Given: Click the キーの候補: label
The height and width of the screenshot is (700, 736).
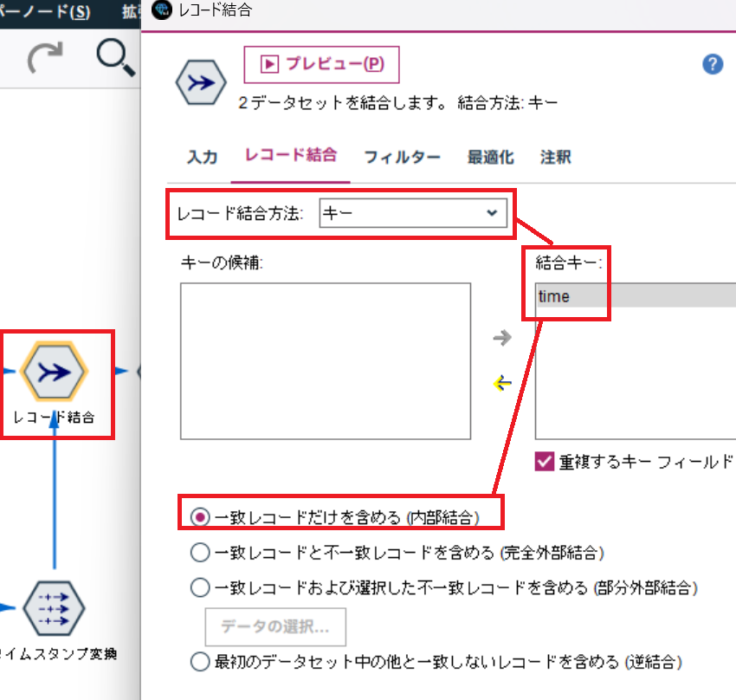Looking at the screenshot, I should (222, 262).
